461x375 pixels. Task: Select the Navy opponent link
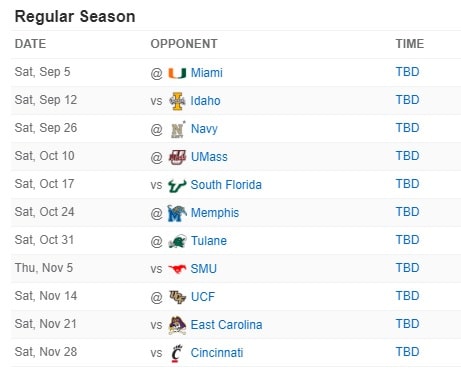tap(204, 129)
